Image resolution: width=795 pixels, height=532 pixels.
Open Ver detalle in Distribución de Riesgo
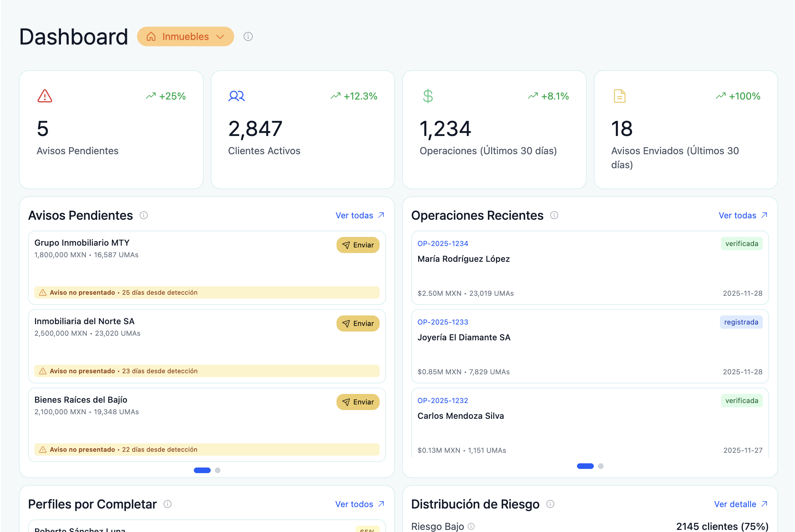coord(741,504)
